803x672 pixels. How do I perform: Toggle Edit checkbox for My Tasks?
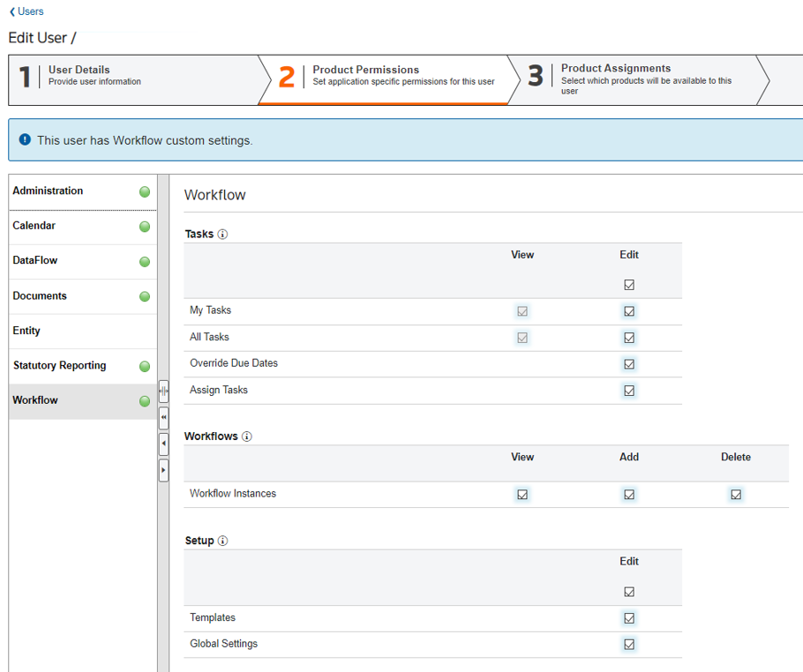tap(629, 311)
